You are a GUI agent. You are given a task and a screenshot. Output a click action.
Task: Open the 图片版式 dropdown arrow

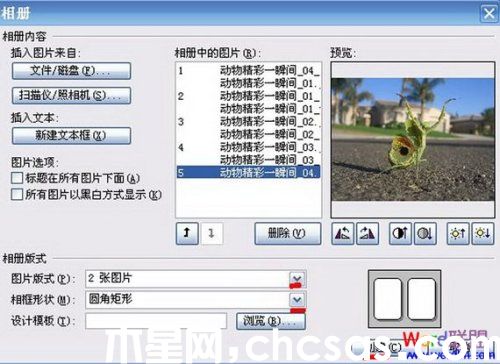coord(297,279)
